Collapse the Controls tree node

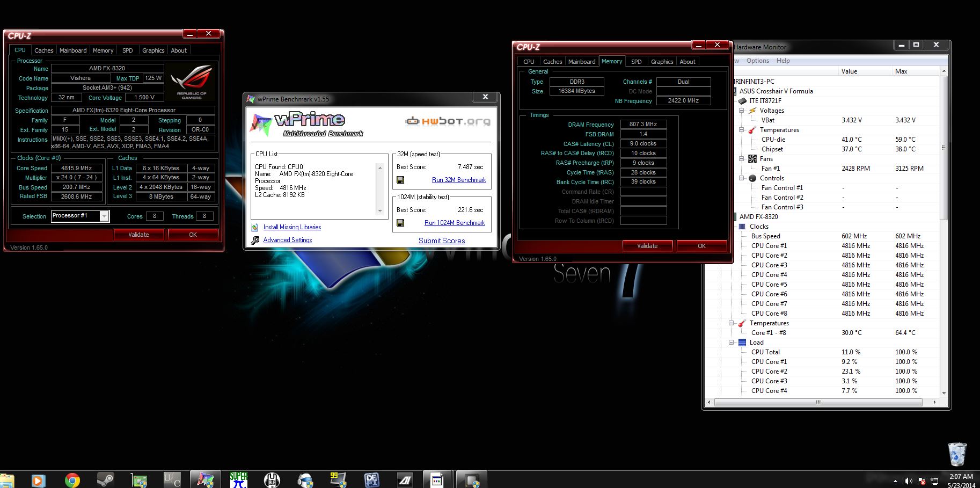pyautogui.click(x=742, y=178)
